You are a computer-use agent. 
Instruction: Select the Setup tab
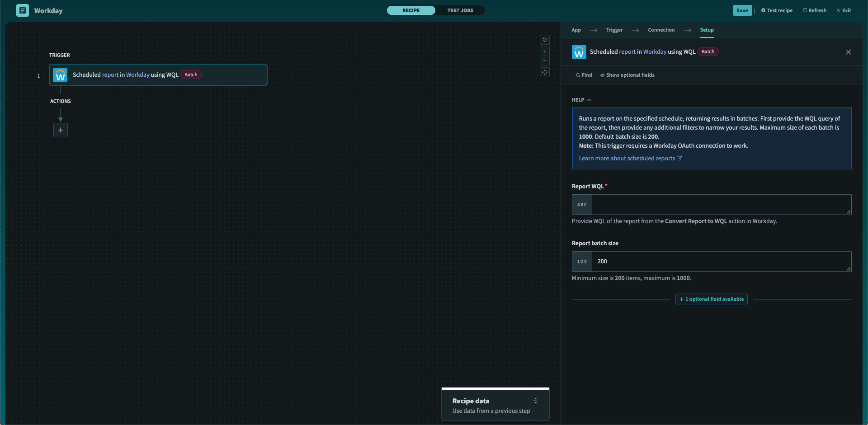point(707,30)
